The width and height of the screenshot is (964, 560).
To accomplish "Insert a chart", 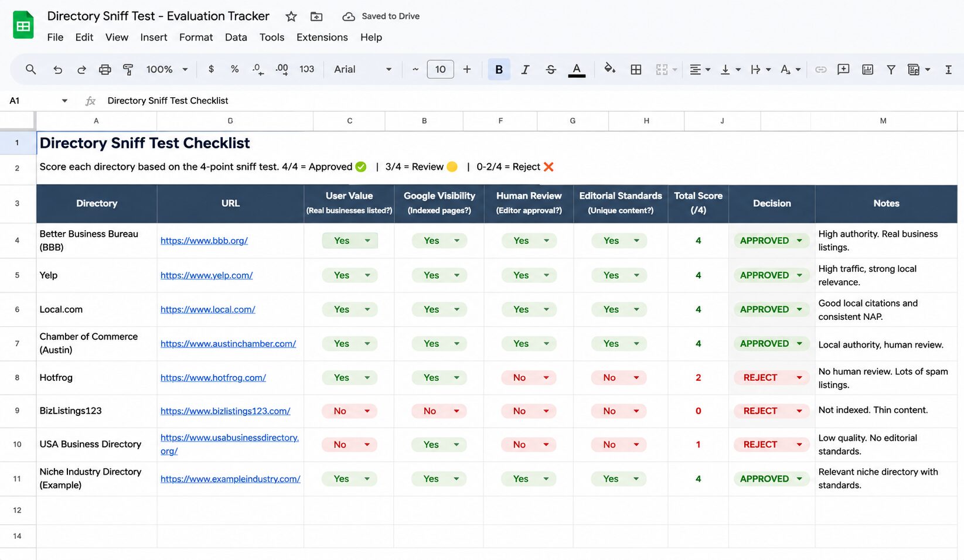I will (867, 69).
